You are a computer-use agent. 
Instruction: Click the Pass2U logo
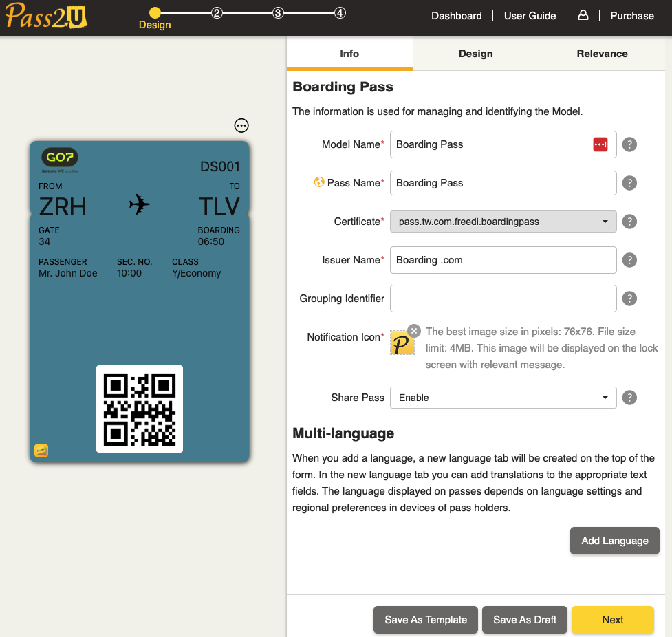[x=45, y=14]
